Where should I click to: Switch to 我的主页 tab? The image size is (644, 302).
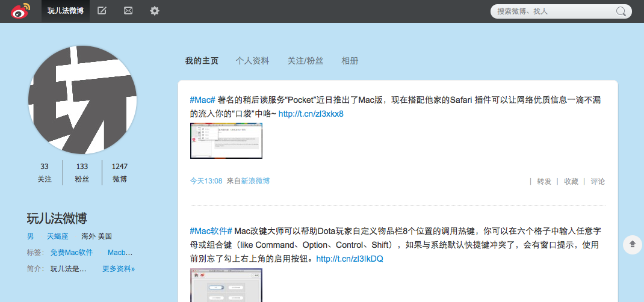pyautogui.click(x=202, y=61)
